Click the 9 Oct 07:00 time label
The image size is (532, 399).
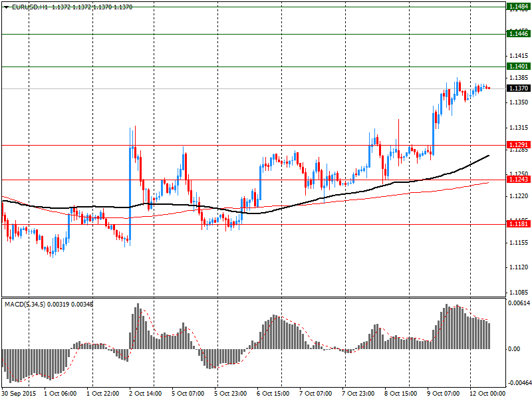coord(444,394)
